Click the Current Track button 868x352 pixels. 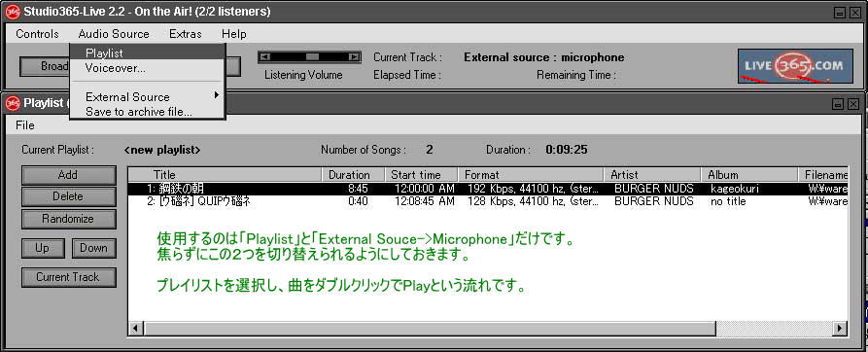point(69,277)
